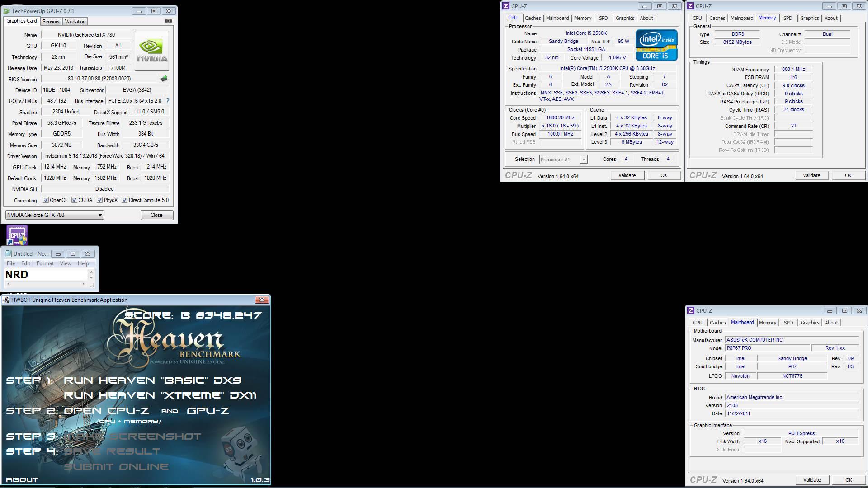The height and width of the screenshot is (488, 868).
Task: Click the Close button in GPU-Z
Action: 156,215
